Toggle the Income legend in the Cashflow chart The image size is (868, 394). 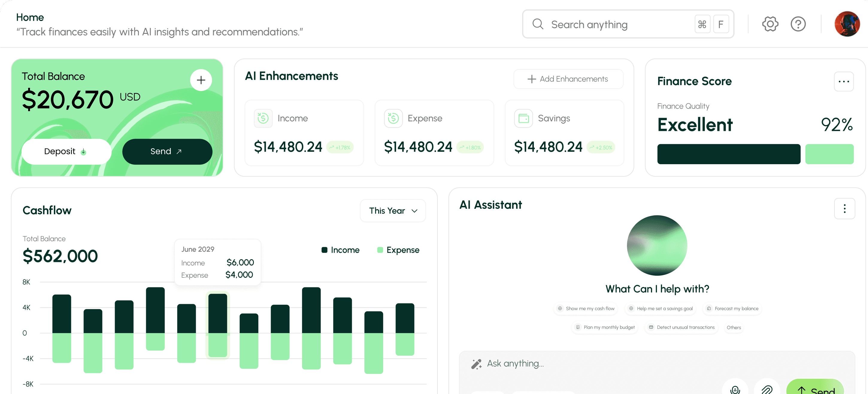pos(340,250)
